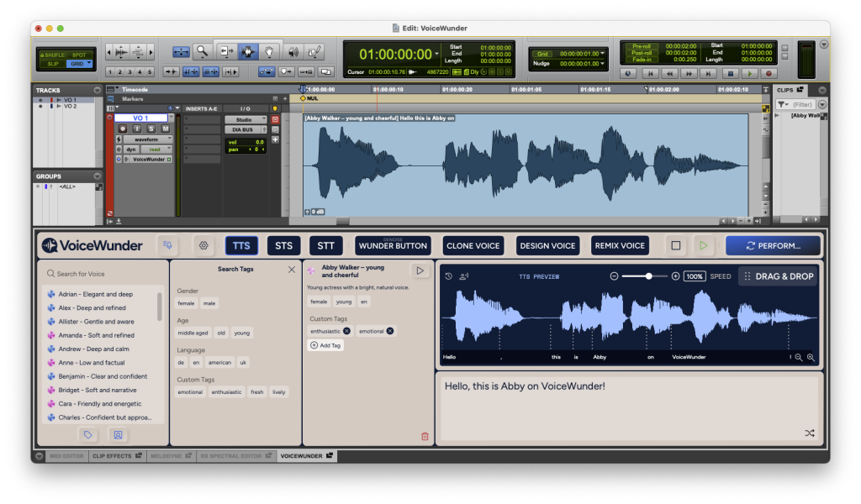Switch to STT mode

(x=325, y=245)
